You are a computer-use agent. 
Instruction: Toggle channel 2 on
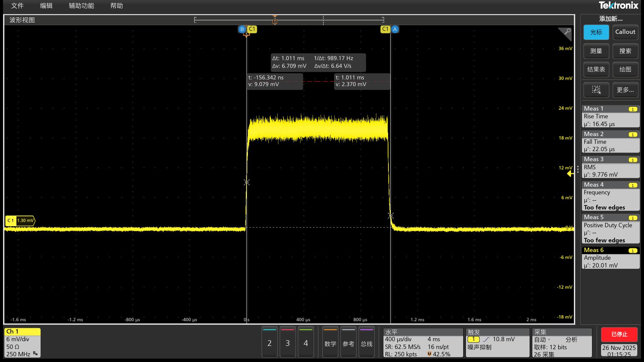click(x=269, y=343)
